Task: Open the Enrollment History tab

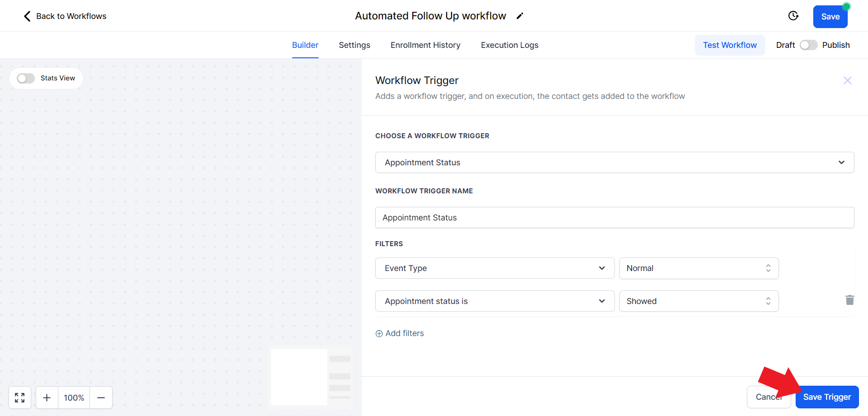Action: pos(425,45)
